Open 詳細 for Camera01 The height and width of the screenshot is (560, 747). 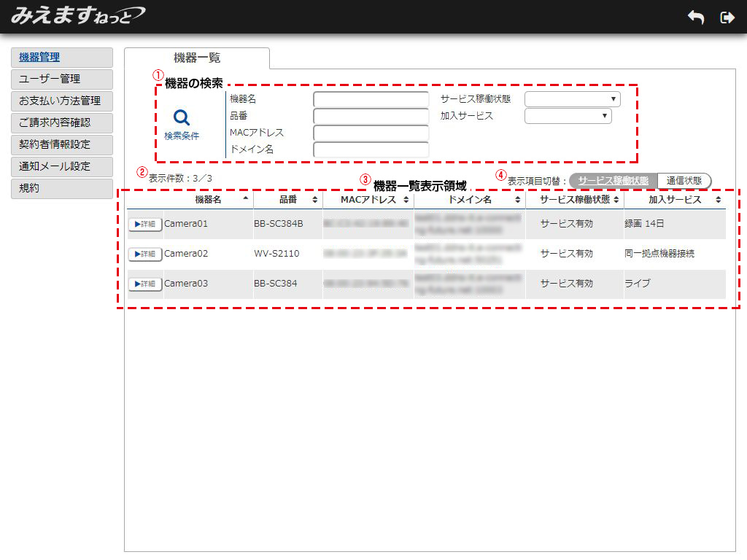click(145, 224)
